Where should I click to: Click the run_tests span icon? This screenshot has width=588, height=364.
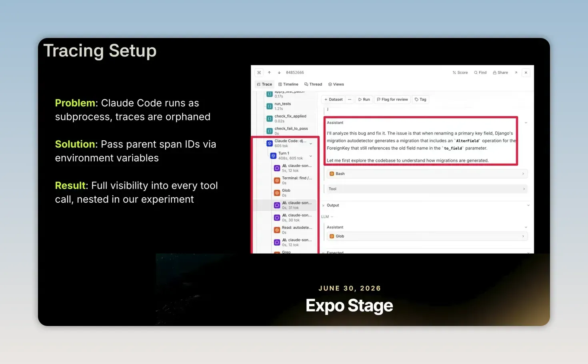270,106
